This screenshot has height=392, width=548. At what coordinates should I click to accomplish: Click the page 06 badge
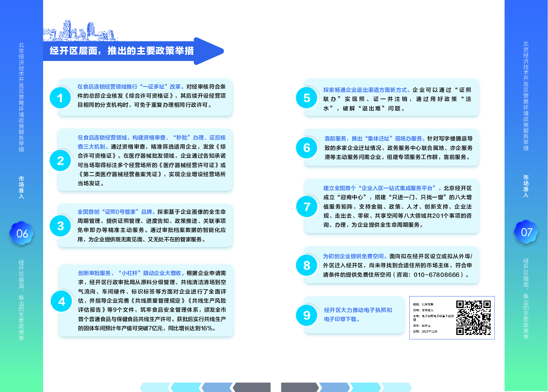(x=22, y=233)
